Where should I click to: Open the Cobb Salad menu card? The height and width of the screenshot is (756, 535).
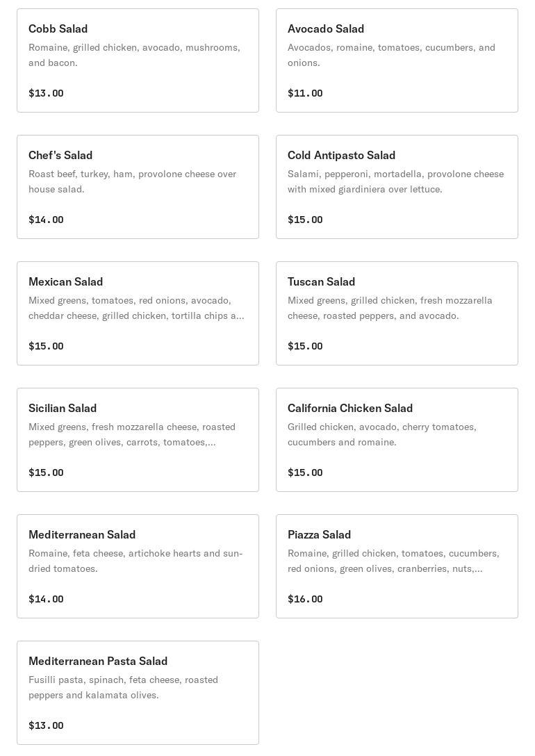click(138, 60)
